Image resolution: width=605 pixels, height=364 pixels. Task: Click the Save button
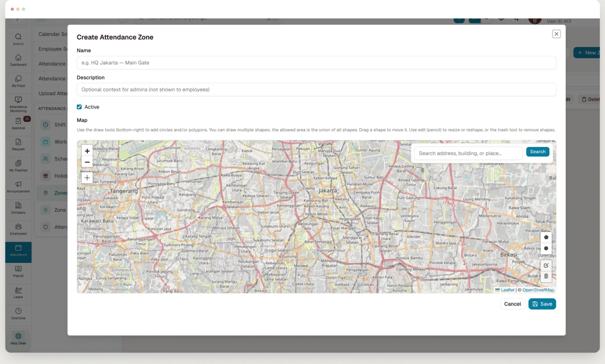pyautogui.click(x=542, y=304)
